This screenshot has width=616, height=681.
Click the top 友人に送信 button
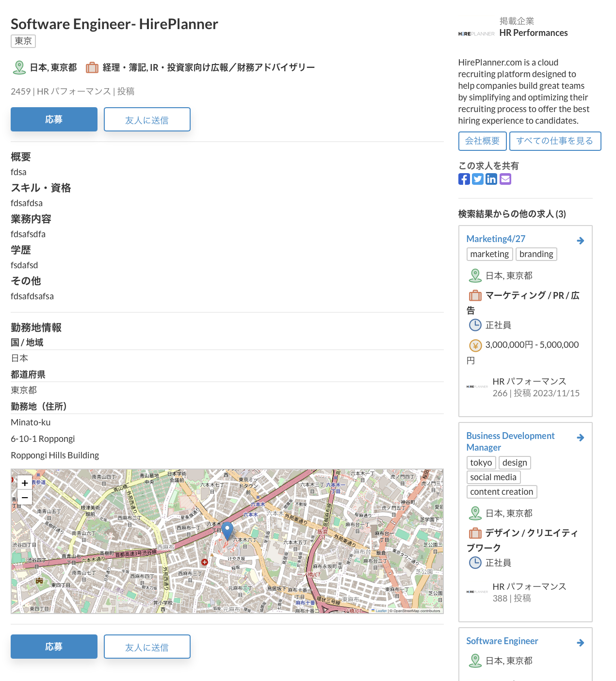pyautogui.click(x=147, y=120)
